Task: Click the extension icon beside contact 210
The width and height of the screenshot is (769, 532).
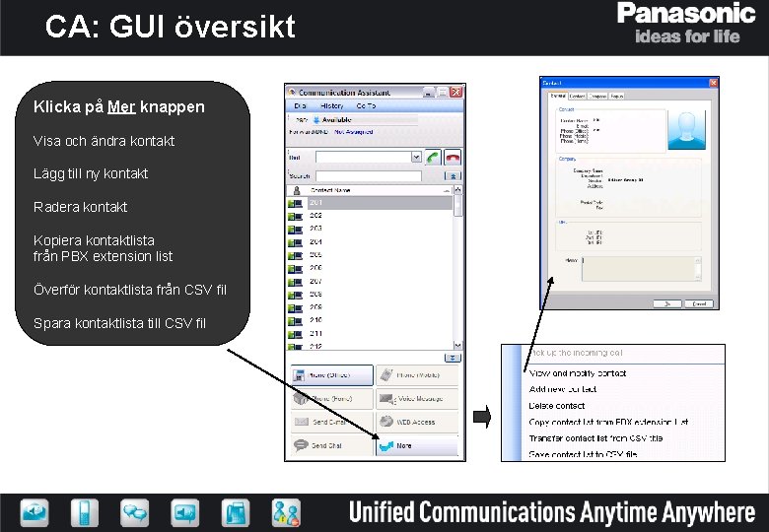Action: click(x=295, y=321)
